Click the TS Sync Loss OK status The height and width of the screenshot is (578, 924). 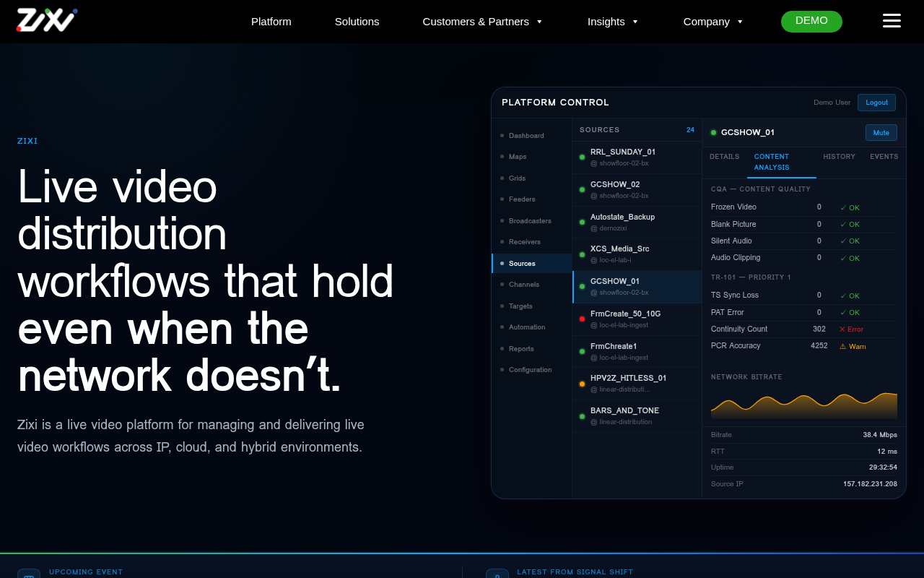coord(850,296)
